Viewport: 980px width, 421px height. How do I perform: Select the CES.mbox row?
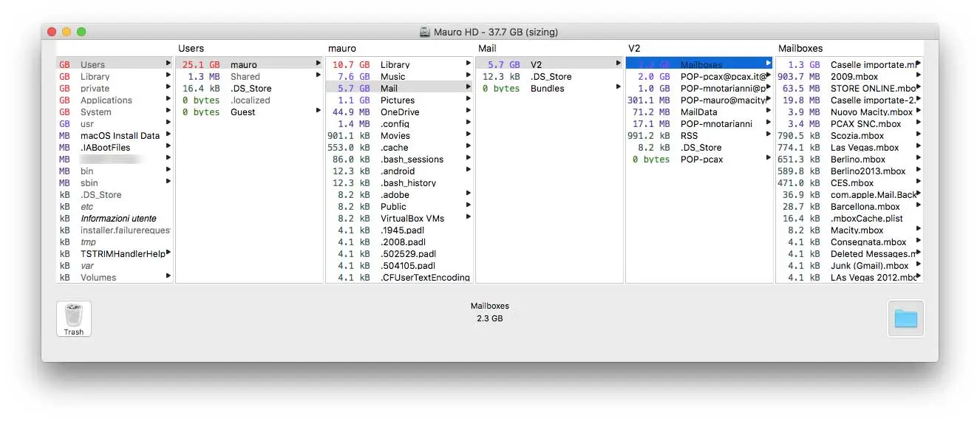coord(849,183)
